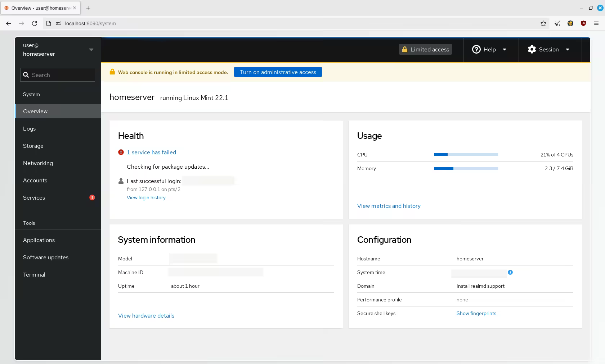Turn on administrative access
The image size is (605, 364).
click(278, 72)
